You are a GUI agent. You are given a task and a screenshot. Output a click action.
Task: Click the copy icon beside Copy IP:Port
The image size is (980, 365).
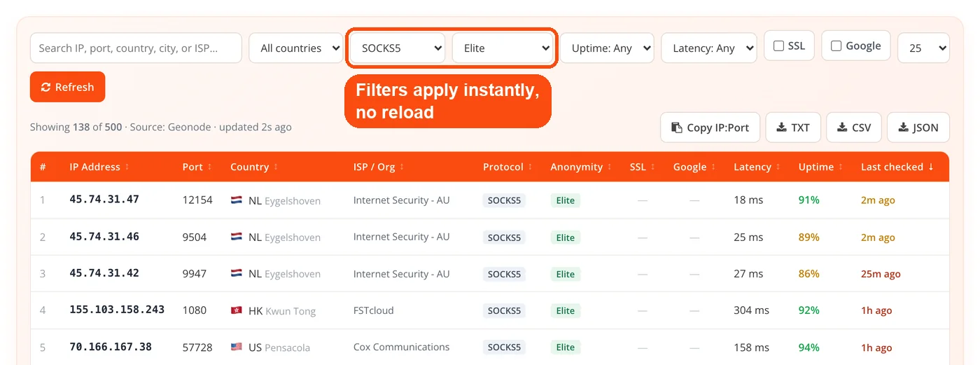677,128
